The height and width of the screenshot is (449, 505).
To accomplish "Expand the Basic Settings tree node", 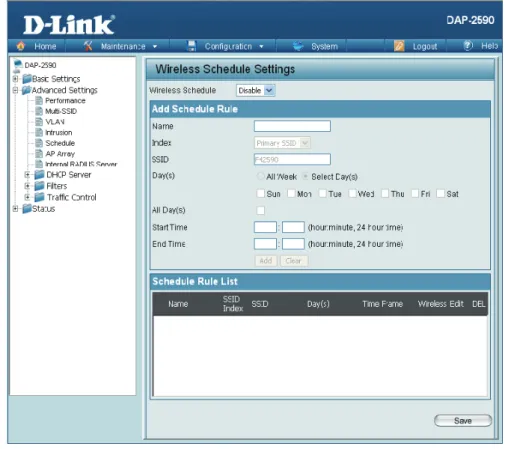I will pos(15,79).
